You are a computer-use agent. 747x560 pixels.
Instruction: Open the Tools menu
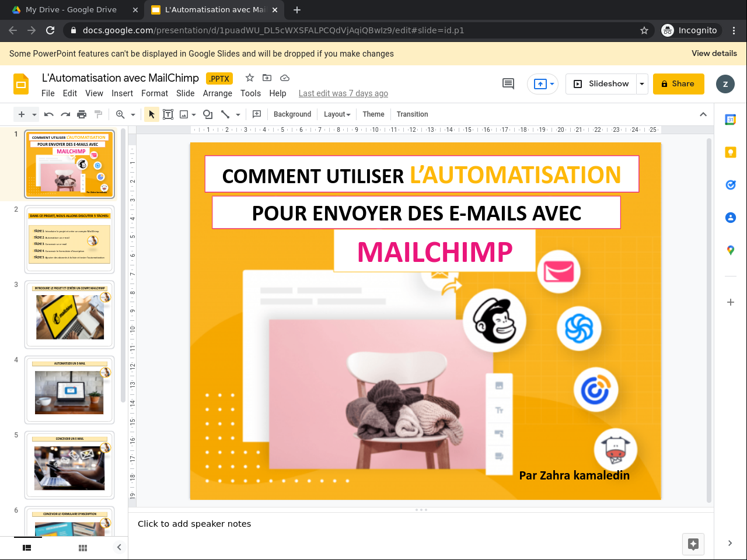click(250, 93)
